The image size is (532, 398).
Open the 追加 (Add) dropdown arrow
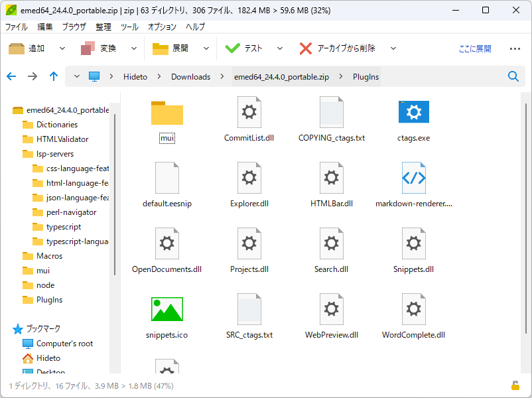63,48
